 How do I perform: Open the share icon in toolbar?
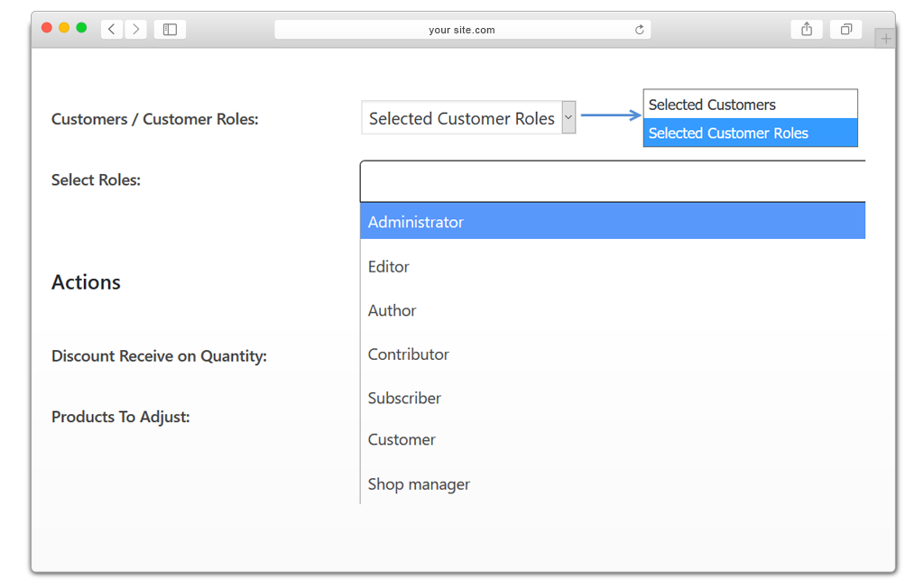(x=807, y=29)
